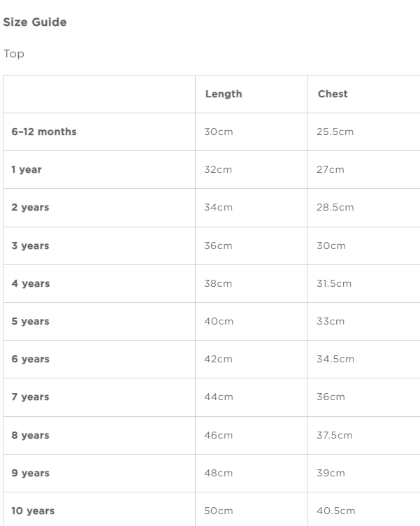Select the 38cm length value

218,283
